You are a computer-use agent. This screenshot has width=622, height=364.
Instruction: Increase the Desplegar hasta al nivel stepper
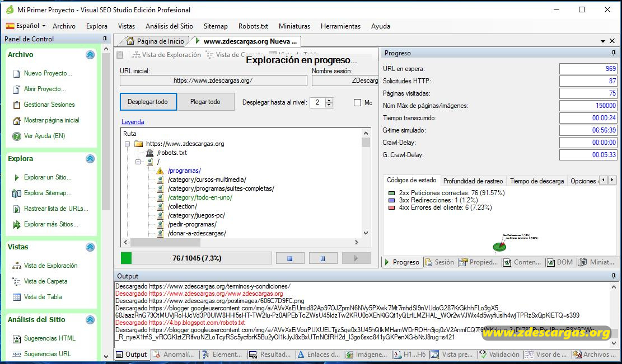tap(329, 100)
